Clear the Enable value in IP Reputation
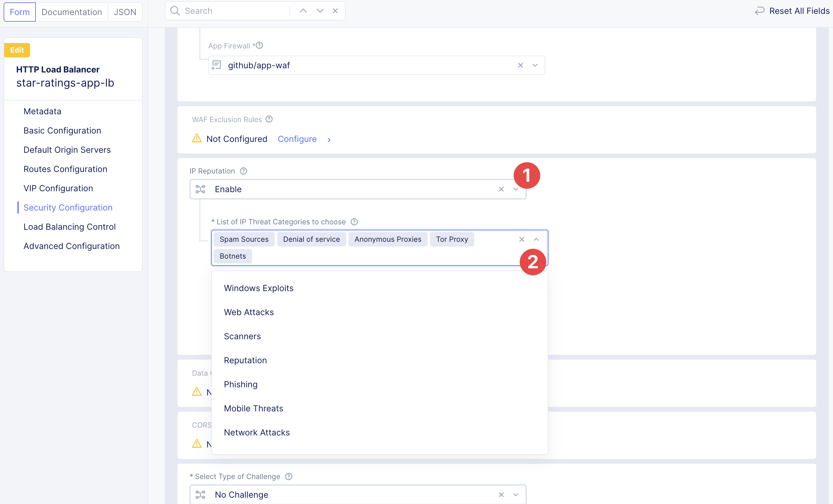Viewport: 833px width, 504px height. pyautogui.click(x=501, y=189)
